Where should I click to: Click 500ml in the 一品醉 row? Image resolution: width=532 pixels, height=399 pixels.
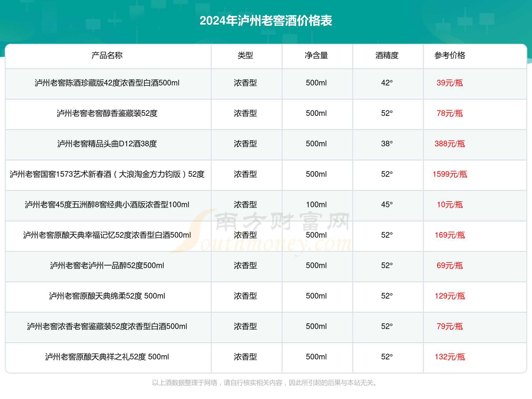tap(316, 265)
